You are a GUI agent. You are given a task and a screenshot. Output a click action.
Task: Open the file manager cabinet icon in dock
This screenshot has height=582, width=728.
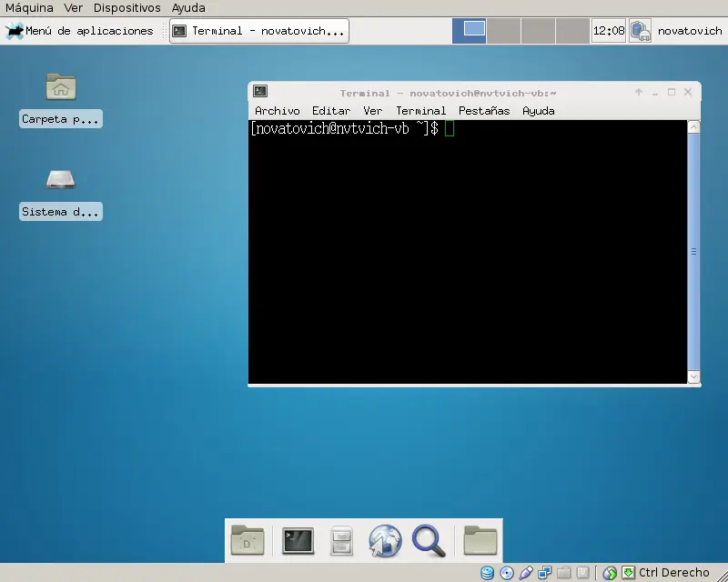341,541
